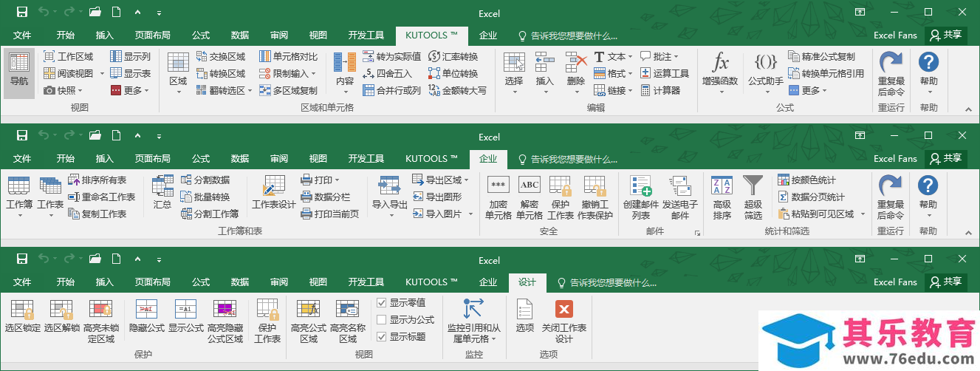Open the 导航 navigation pane button
This screenshot has height=371, width=980.
pos(19,73)
